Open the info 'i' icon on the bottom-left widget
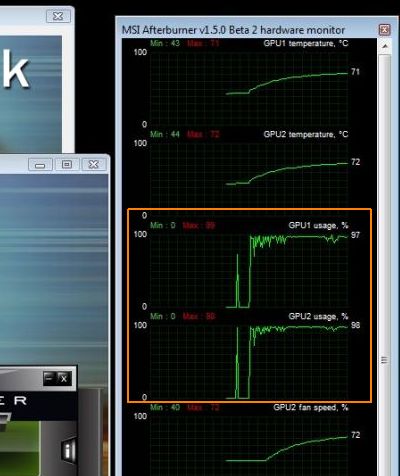 [69, 450]
